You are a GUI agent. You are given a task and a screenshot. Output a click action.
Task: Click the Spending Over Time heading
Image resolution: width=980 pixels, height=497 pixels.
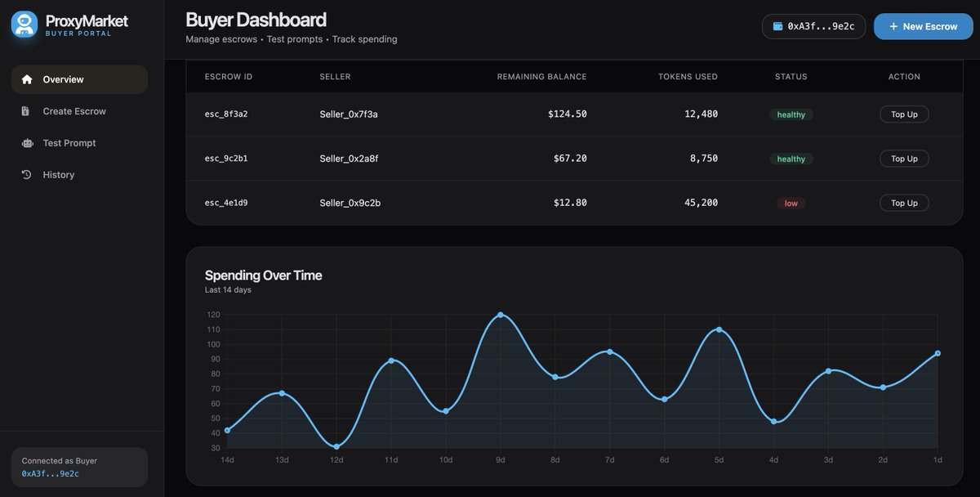point(263,275)
